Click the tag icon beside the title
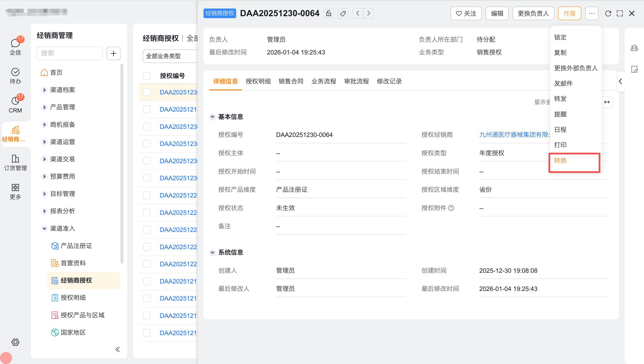Screen dimensions: 644x364 tap(343, 13)
